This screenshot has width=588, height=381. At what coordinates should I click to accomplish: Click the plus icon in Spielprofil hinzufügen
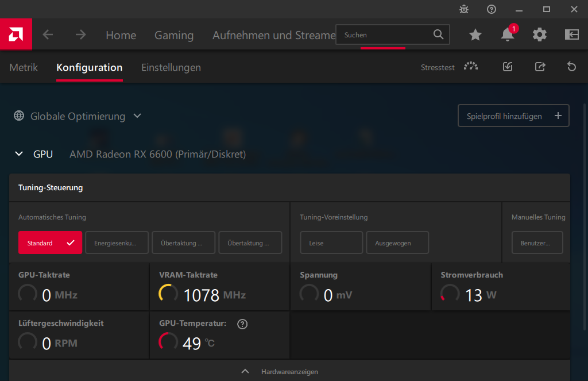click(558, 116)
